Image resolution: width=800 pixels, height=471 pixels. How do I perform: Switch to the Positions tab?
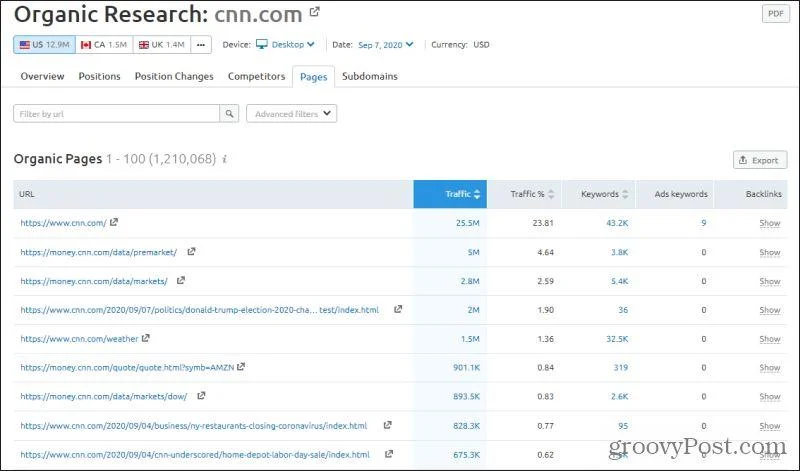99,76
